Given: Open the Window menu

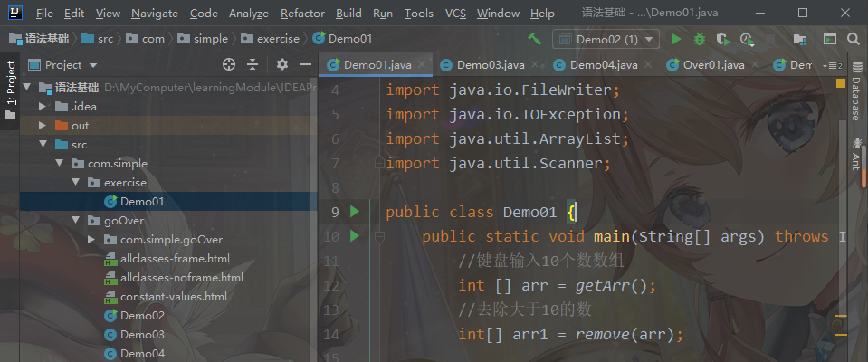Looking at the screenshot, I should coord(498,14).
